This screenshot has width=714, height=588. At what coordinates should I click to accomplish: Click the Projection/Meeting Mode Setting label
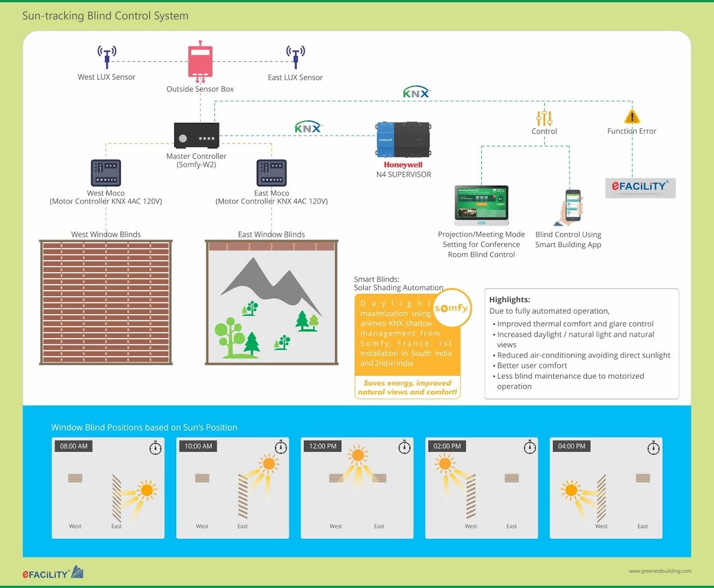click(x=481, y=244)
